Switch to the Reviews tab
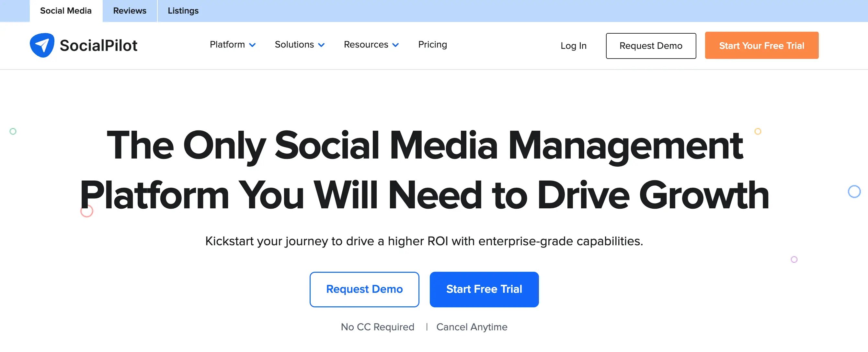This screenshot has width=868, height=352. pyautogui.click(x=130, y=11)
